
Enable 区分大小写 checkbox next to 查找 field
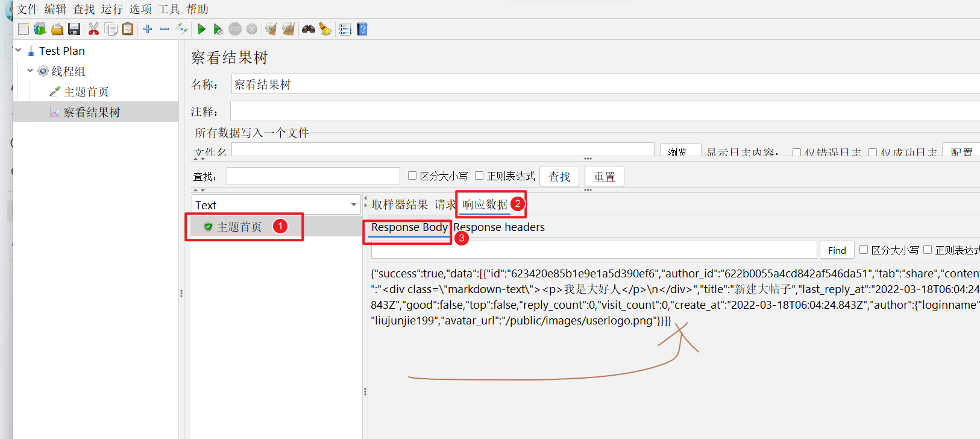412,175
